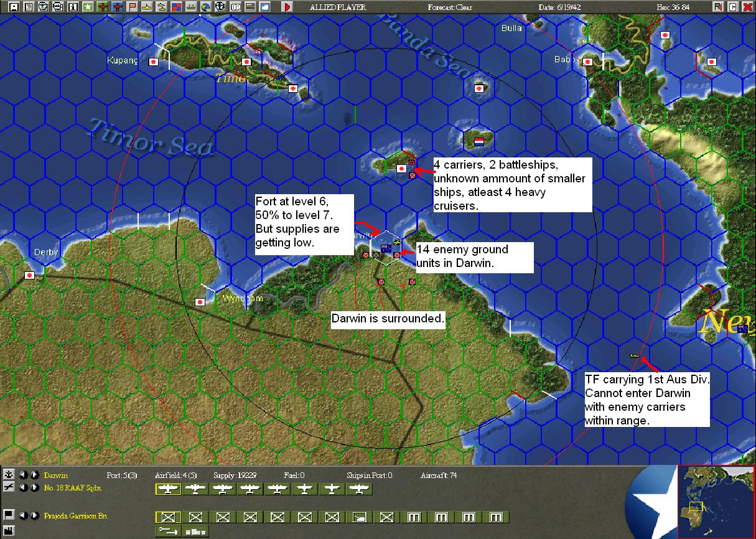Click the buildings icon below ground units
This screenshot has width=756, height=539.
pyautogui.click(x=195, y=531)
